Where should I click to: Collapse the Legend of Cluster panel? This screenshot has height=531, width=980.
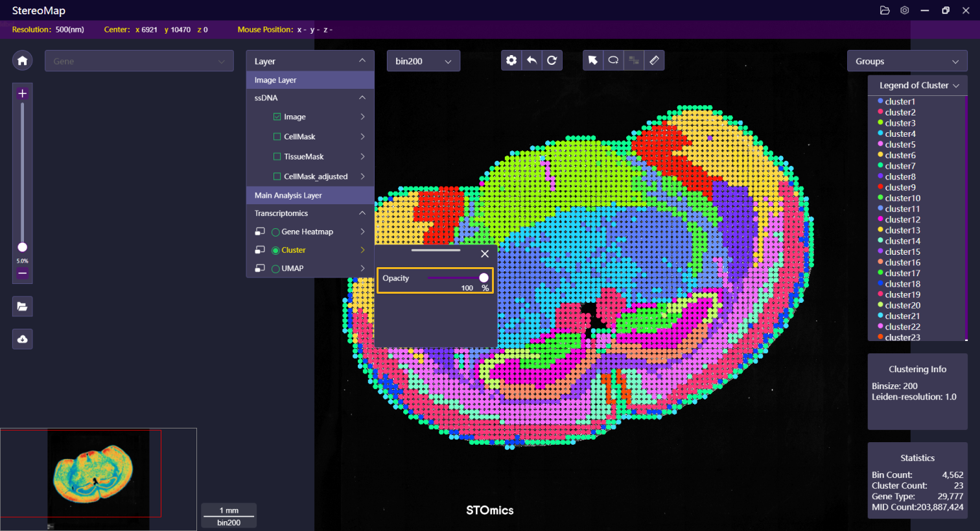pyautogui.click(x=956, y=86)
